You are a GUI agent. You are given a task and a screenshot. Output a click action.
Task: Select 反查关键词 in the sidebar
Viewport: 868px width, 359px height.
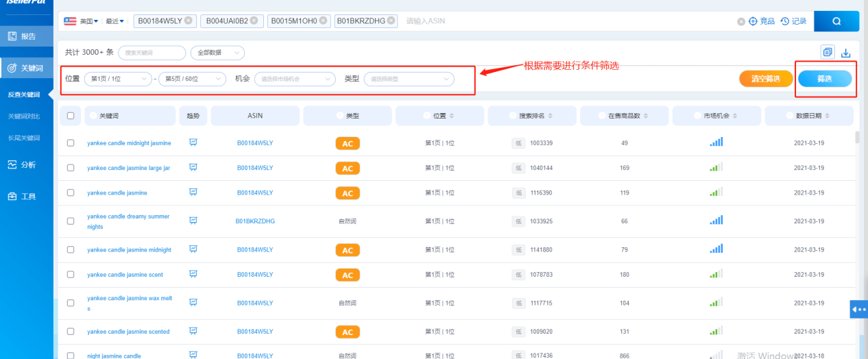click(x=24, y=95)
